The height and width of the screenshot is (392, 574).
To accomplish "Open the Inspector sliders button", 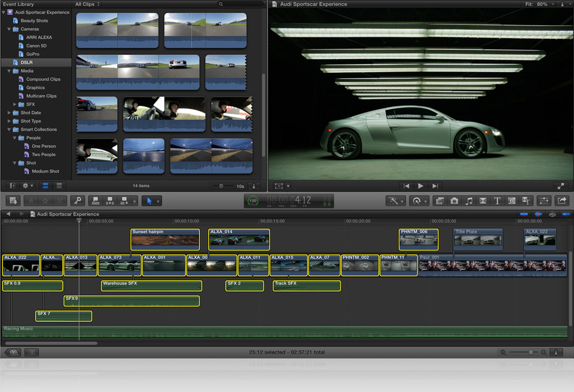I will pyautogui.click(x=544, y=201).
